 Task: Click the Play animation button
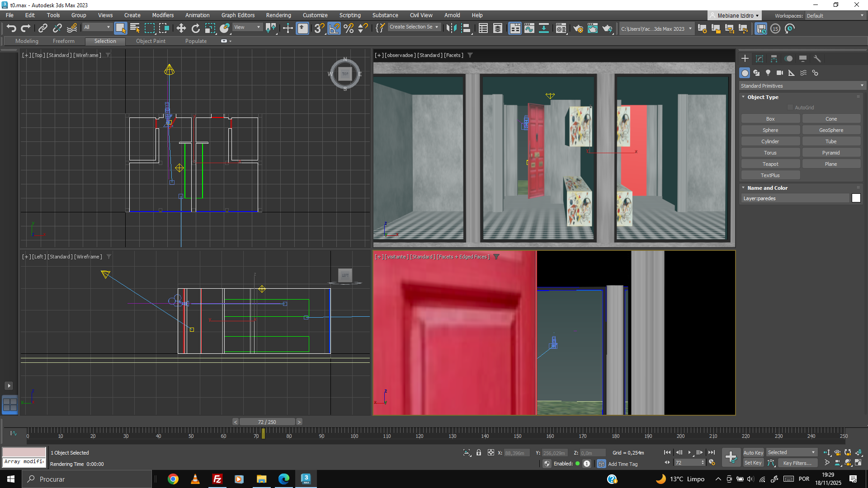pyautogui.click(x=689, y=452)
